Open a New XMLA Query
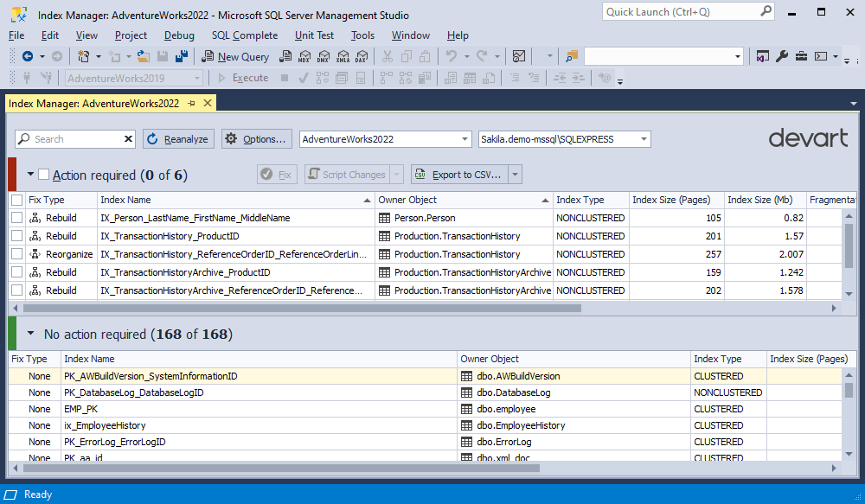 pyautogui.click(x=343, y=56)
